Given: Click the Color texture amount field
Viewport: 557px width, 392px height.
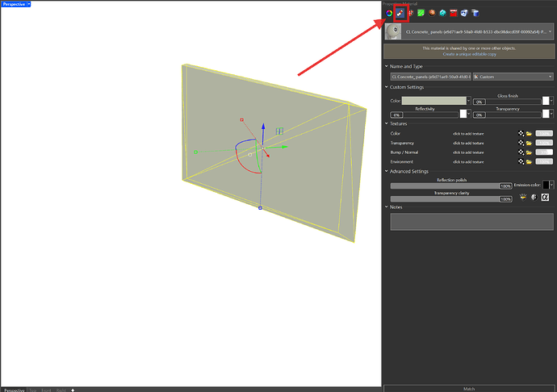Looking at the screenshot, I should [x=544, y=134].
